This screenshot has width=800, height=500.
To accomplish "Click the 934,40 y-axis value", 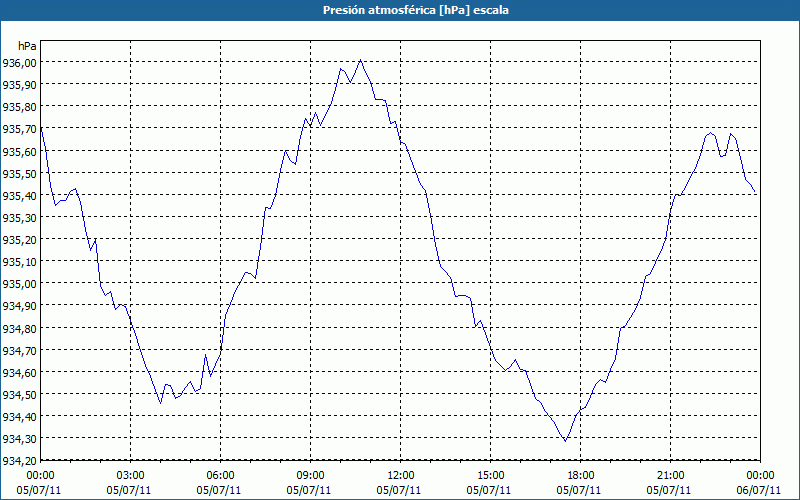I will tap(19, 416).
